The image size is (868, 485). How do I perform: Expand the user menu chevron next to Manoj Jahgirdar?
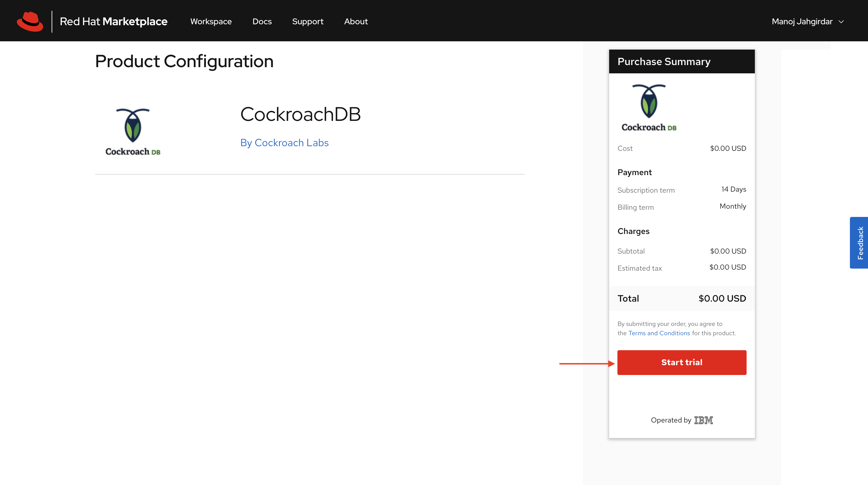[x=841, y=21]
